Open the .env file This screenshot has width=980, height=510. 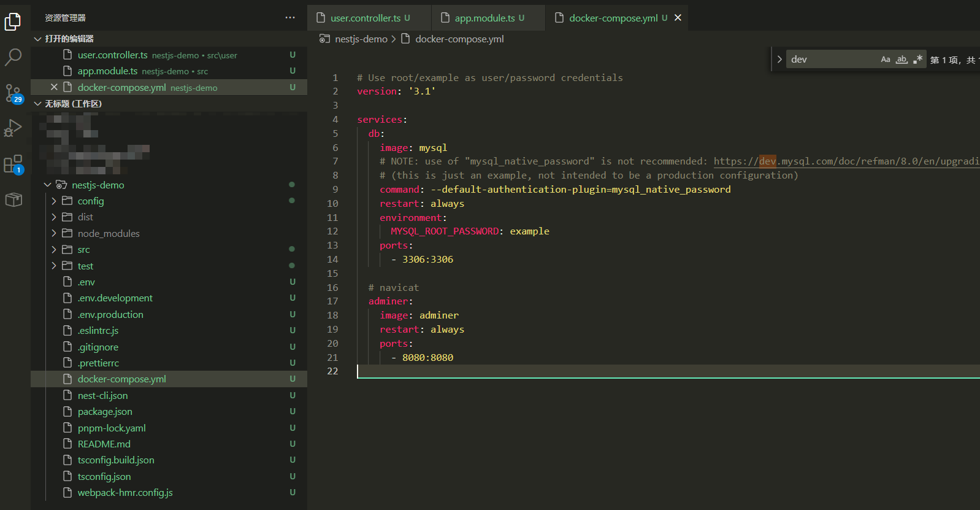[x=169, y=282]
